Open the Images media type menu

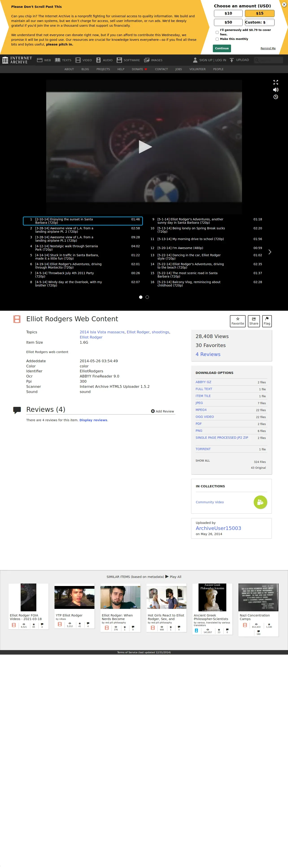(x=153, y=60)
